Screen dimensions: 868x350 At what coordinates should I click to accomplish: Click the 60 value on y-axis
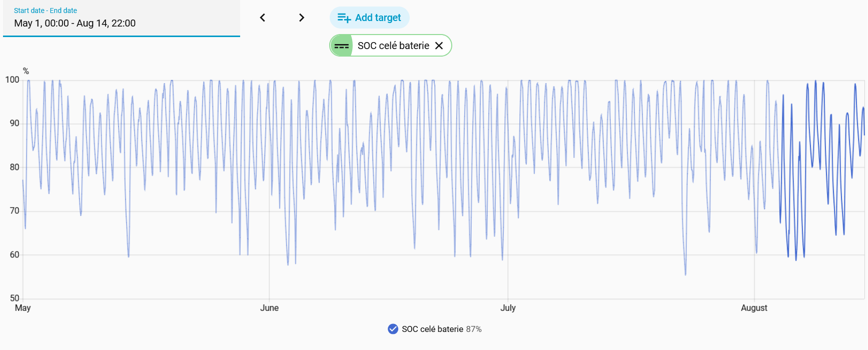click(x=15, y=255)
